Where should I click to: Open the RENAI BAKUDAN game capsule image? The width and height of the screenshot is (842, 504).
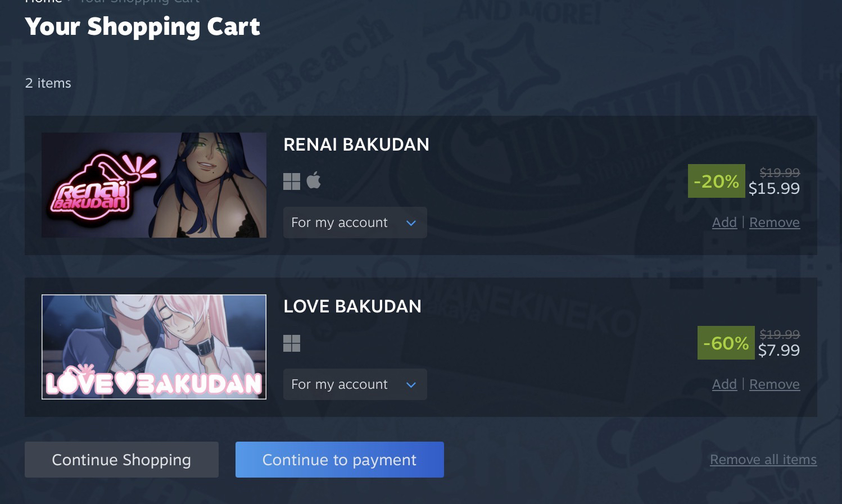coord(154,185)
